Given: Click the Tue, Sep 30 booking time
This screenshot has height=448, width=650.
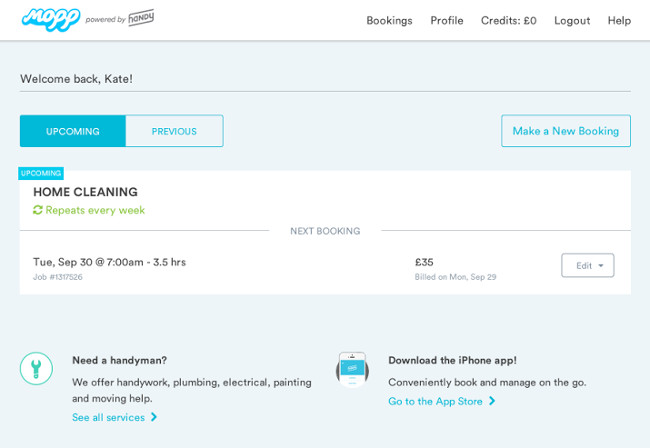Looking at the screenshot, I should click(x=109, y=262).
